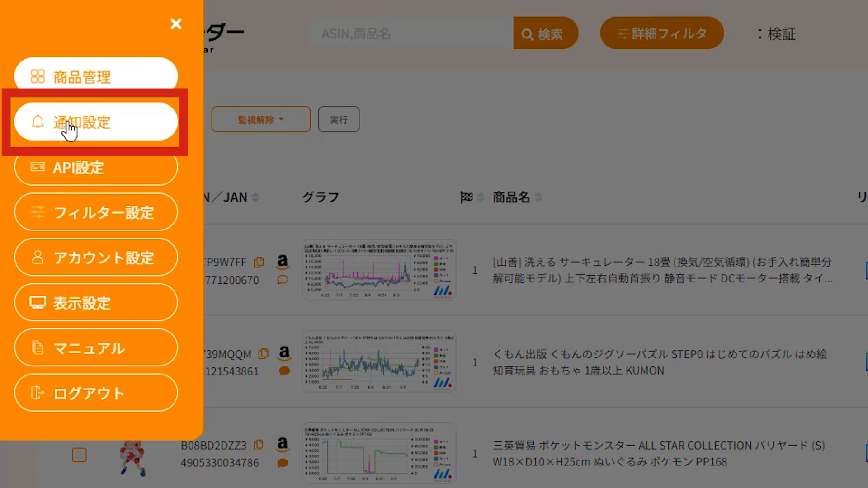This screenshot has width=868, height=488.
Task: Click comment bubble icon in first row
Action: (283, 280)
